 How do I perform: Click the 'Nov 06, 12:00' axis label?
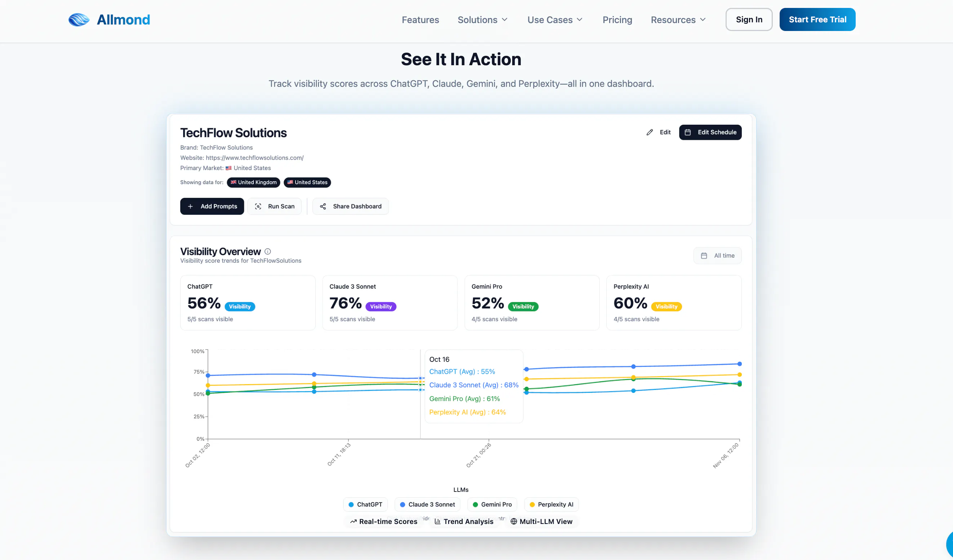(725, 455)
